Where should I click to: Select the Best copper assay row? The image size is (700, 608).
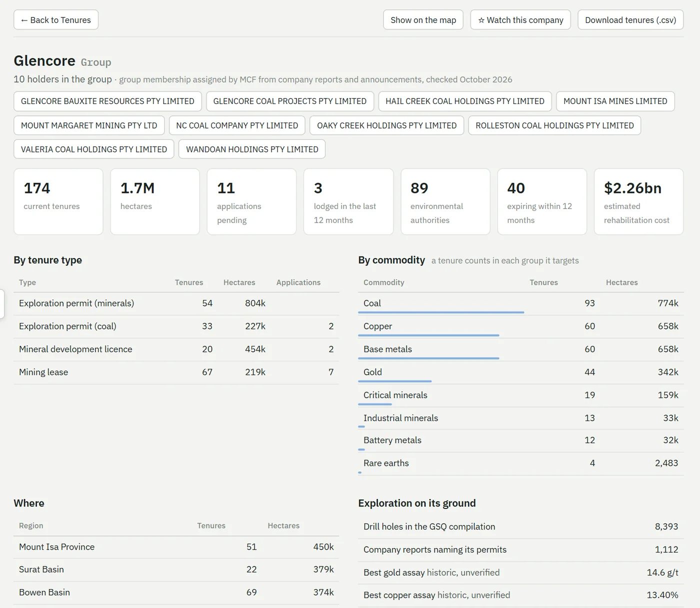(x=521, y=595)
